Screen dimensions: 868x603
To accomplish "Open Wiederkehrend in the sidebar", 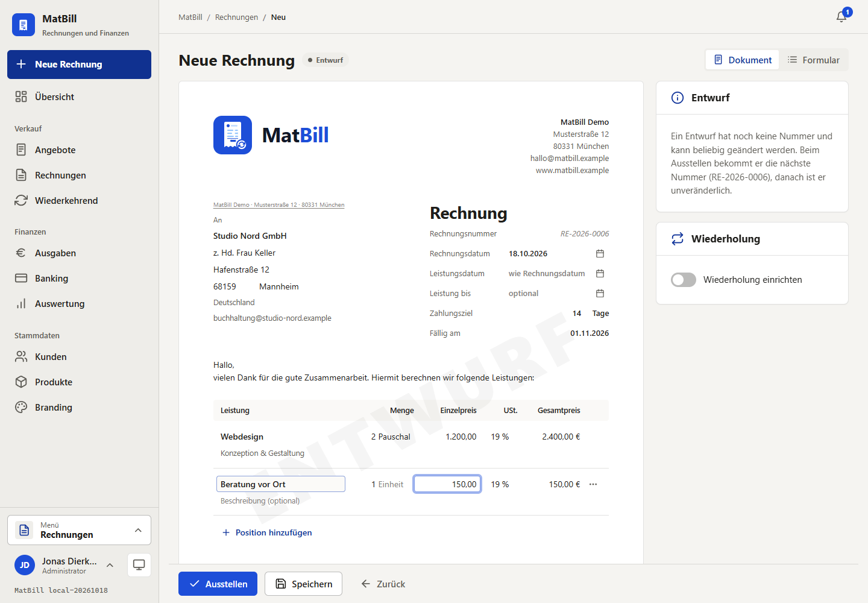I will click(79, 200).
